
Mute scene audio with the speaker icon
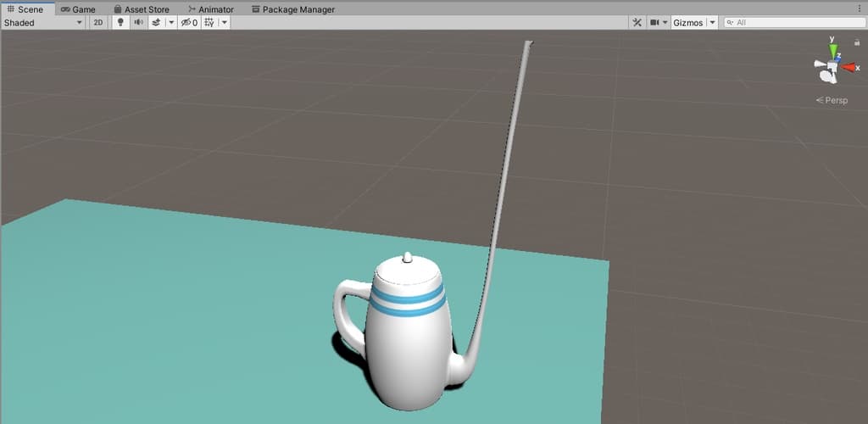[138, 23]
